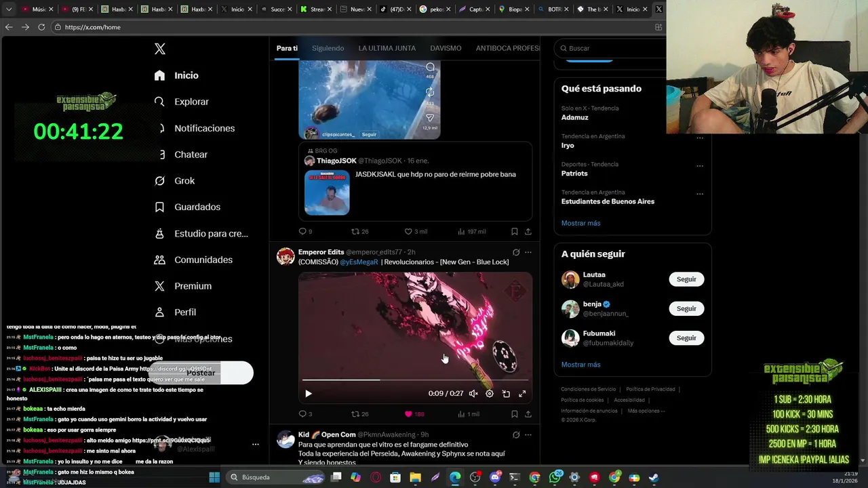Reload the page in the browser

[41, 27]
